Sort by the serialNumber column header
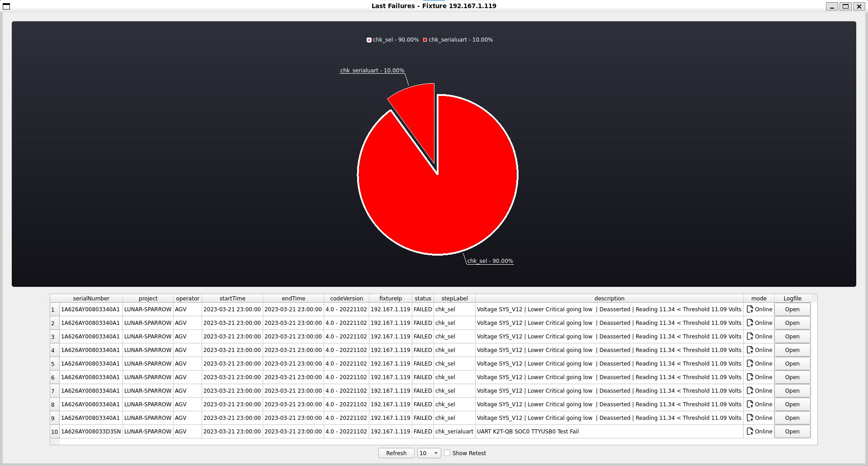 (x=91, y=299)
